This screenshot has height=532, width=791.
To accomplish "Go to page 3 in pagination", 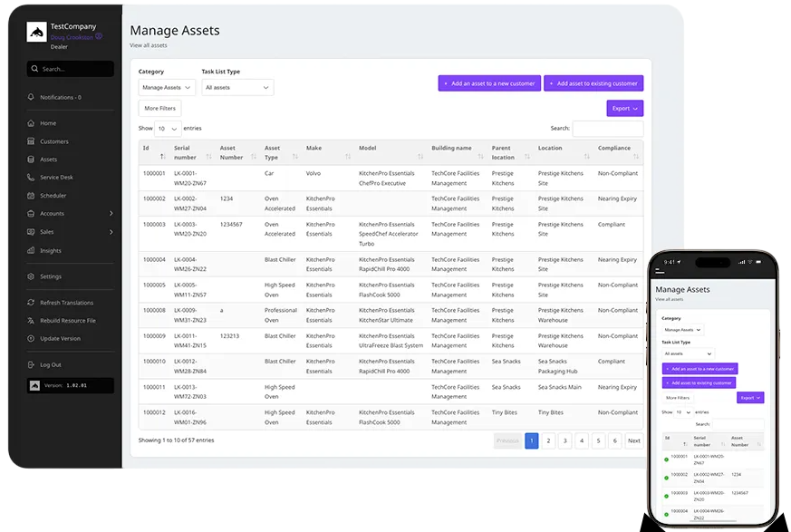I will 565,440.
